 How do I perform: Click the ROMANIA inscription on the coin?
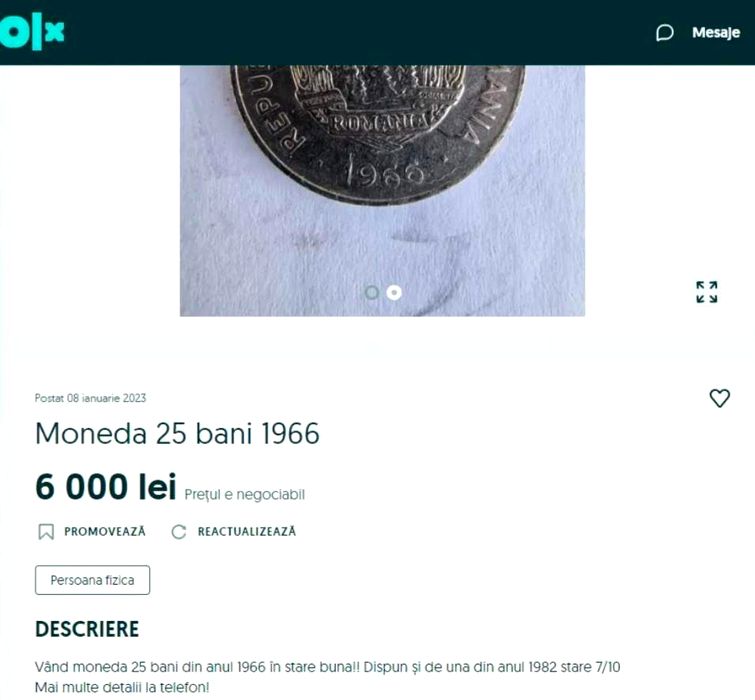pos(380,123)
